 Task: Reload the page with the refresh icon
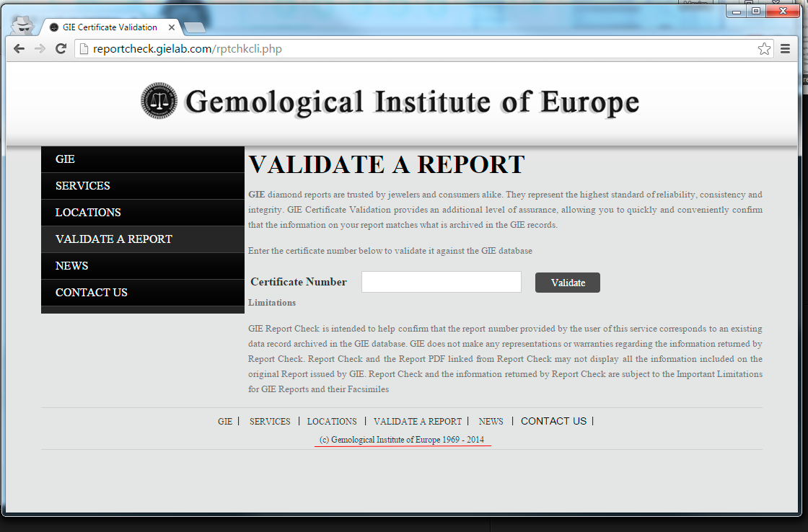coord(61,48)
